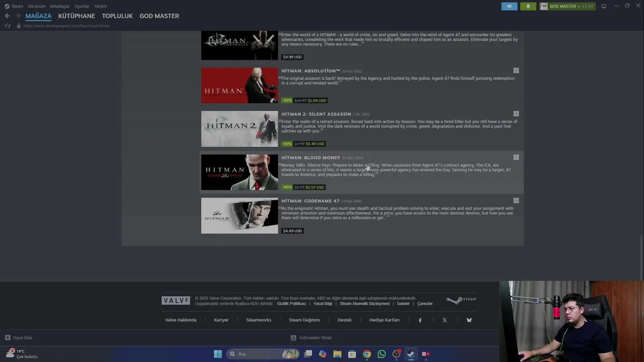Viewport: 644px width, 362px height.
Task: Launch Copilot from the taskbar
Action: point(323,354)
